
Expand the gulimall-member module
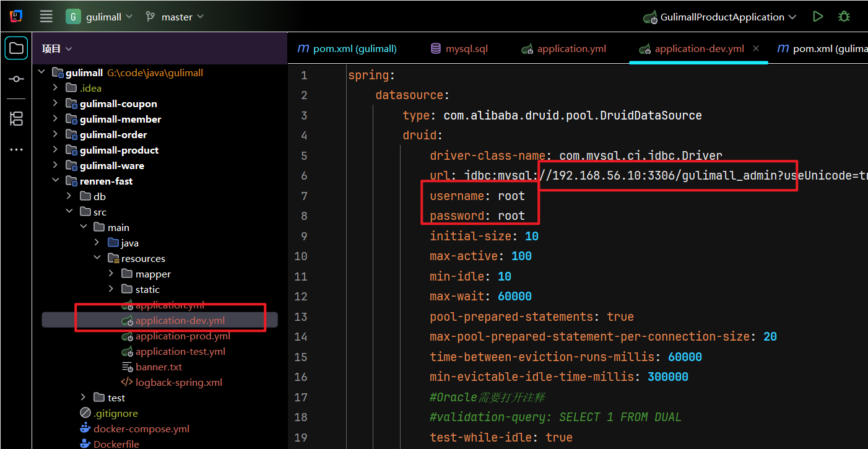pos(55,119)
